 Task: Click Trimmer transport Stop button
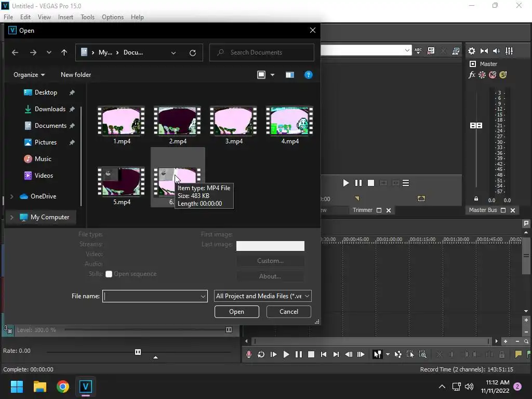pos(371,183)
